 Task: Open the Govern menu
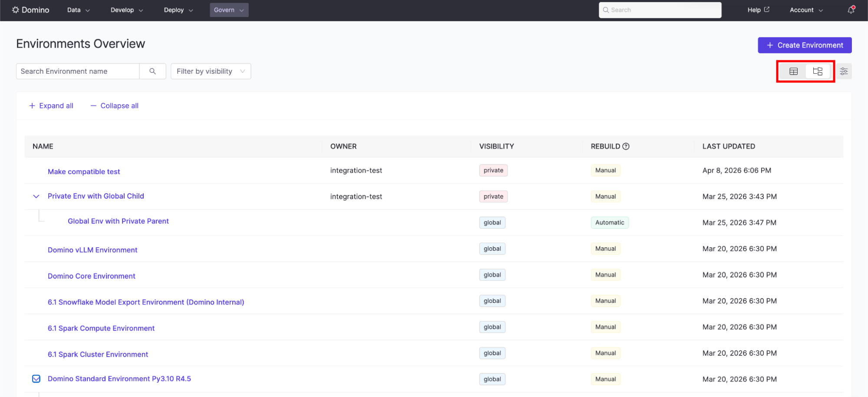(229, 10)
